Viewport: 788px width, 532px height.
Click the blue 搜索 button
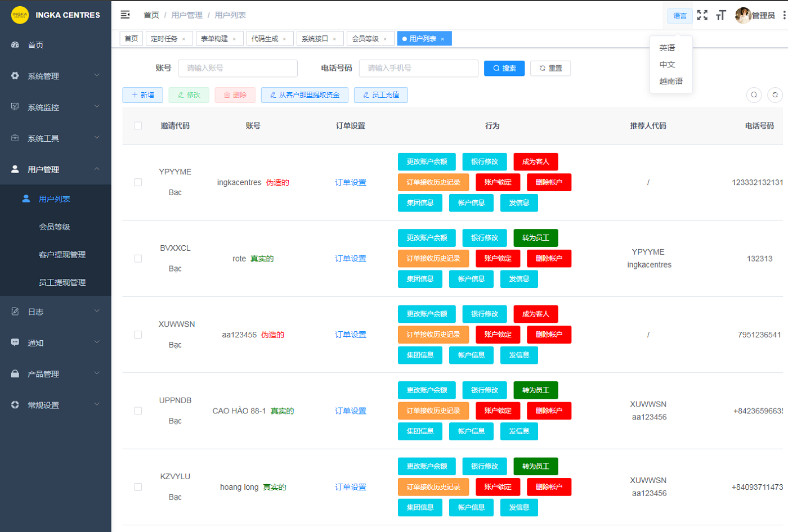click(x=504, y=68)
